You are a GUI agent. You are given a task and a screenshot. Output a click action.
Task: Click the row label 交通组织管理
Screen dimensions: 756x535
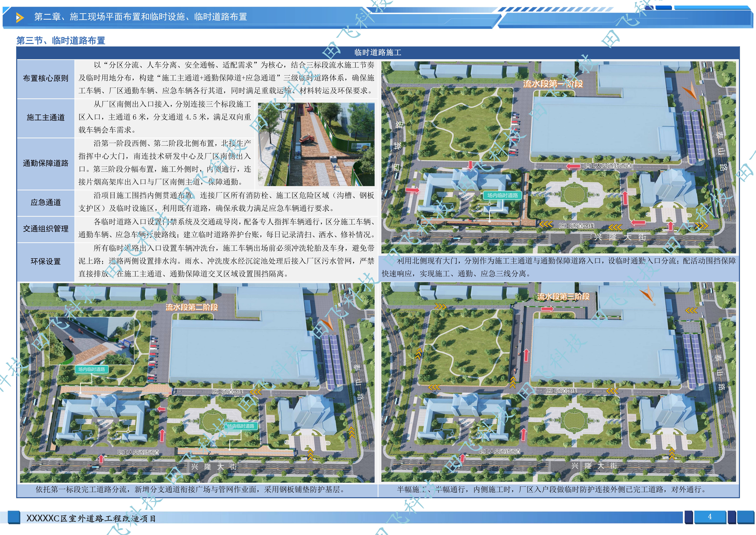point(46,229)
